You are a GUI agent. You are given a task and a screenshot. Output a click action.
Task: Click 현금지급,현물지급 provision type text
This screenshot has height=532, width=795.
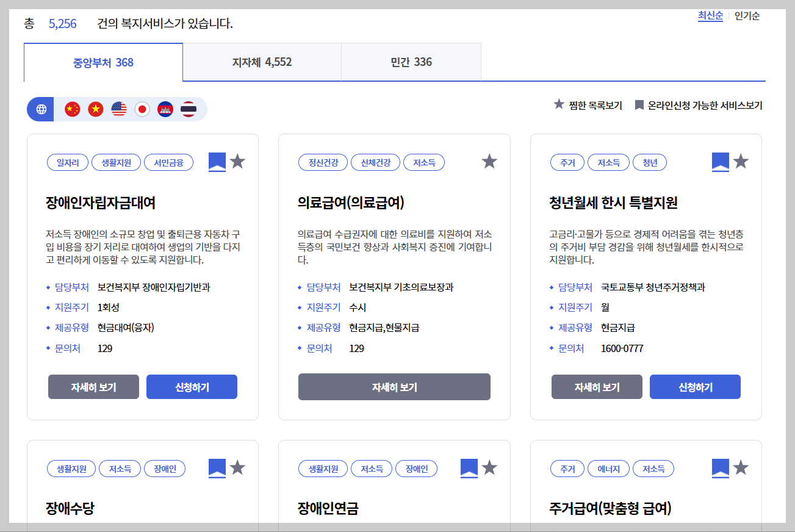click(x=384, y=328)
